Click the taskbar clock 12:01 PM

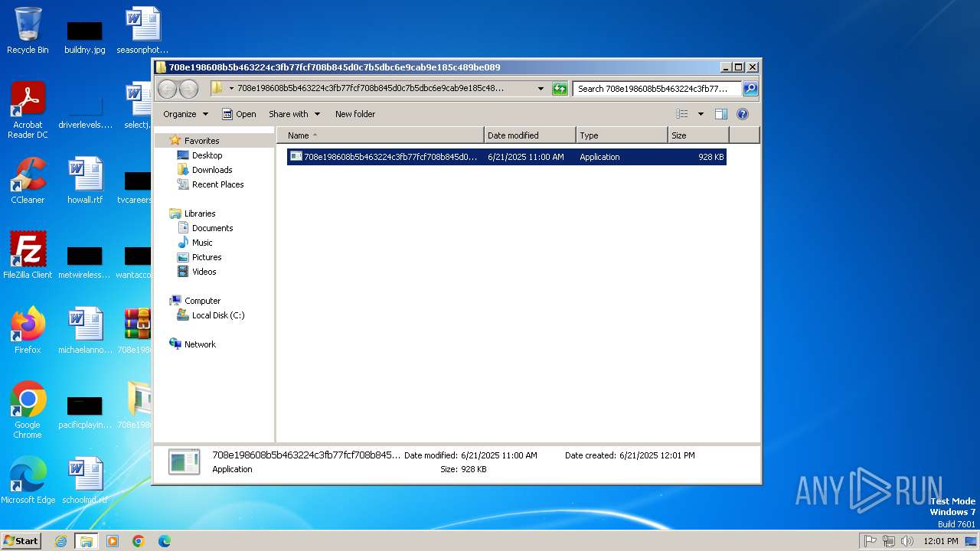[940, 541]
